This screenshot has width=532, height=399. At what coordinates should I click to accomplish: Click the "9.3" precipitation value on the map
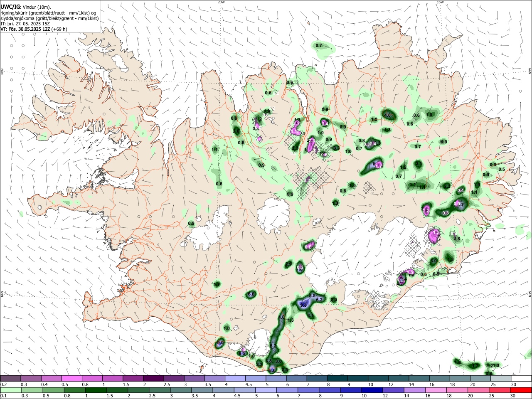303,305
